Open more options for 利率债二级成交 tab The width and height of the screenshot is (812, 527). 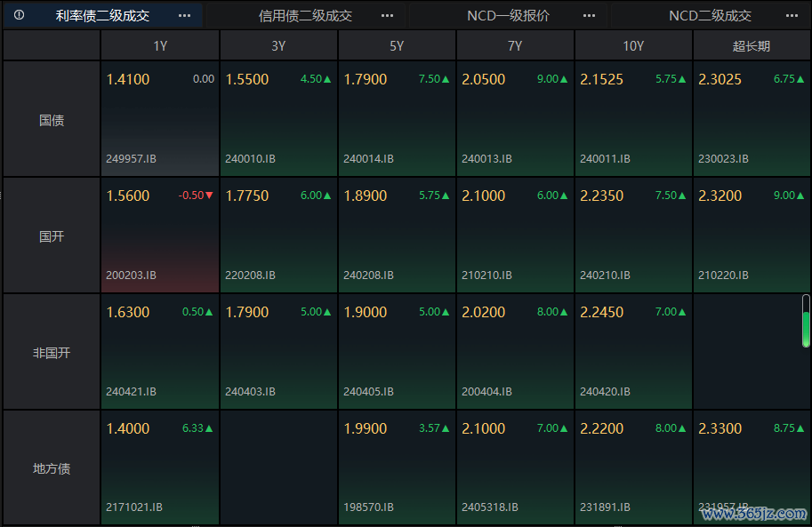(x=184, y=15)
